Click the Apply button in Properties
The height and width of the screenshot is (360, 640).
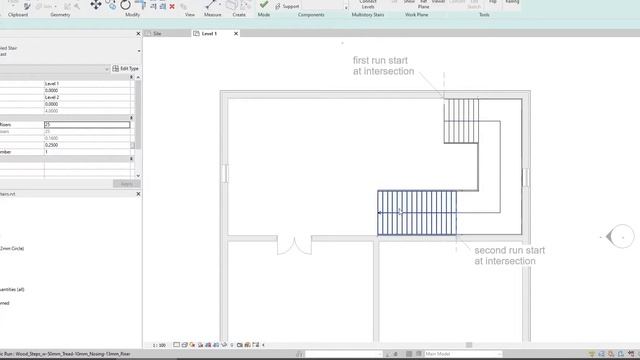[x=127, y=184]
